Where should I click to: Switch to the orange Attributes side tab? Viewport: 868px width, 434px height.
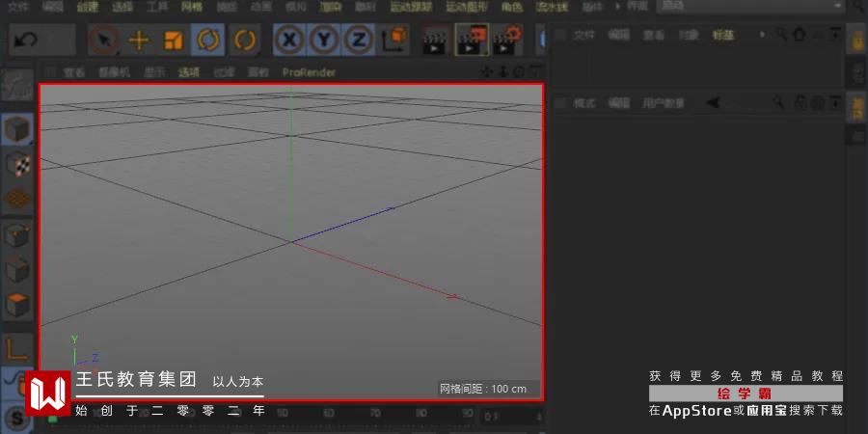[x=857, y=107]
